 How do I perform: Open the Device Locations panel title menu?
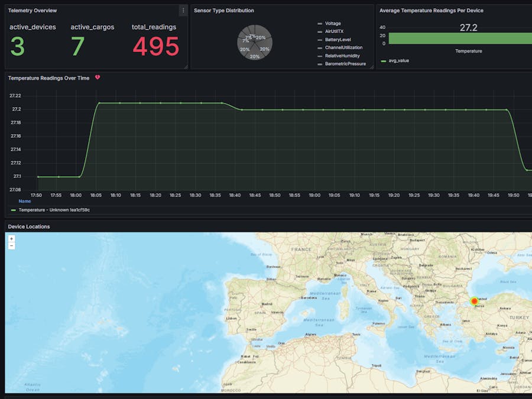[x=29, y=226]
